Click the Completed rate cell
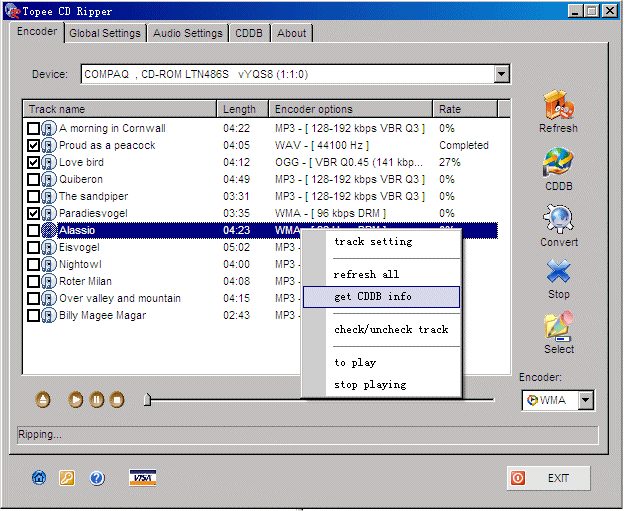Viewport: 625px width, 511px height. point(464,145)
